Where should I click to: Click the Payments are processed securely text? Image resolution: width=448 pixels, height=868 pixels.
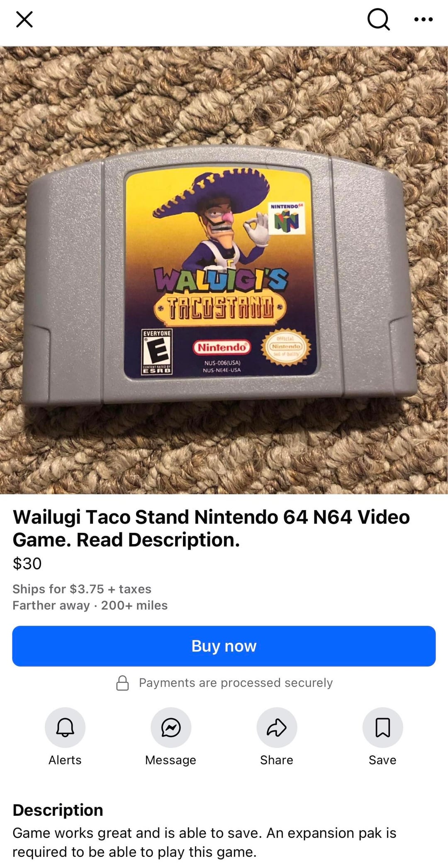click(x=236, y=683)
